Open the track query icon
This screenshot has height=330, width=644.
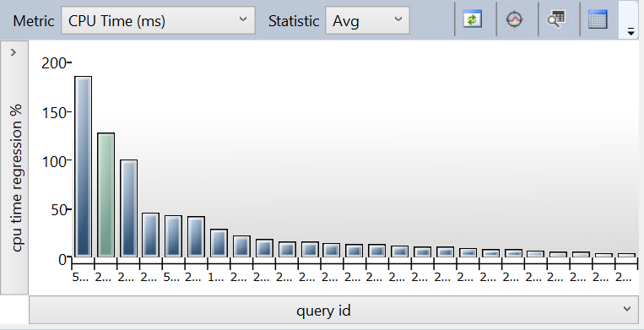click(x=515, y=19)
